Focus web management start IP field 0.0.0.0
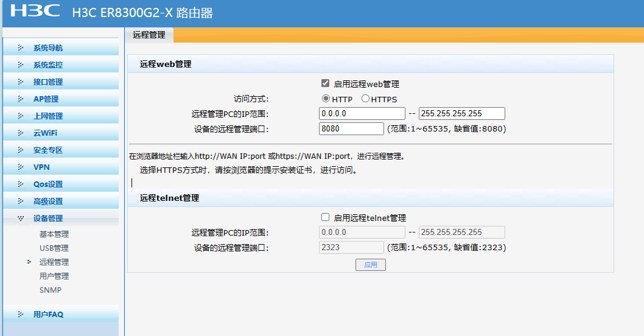Screen dimensions: 644x336 362,113
